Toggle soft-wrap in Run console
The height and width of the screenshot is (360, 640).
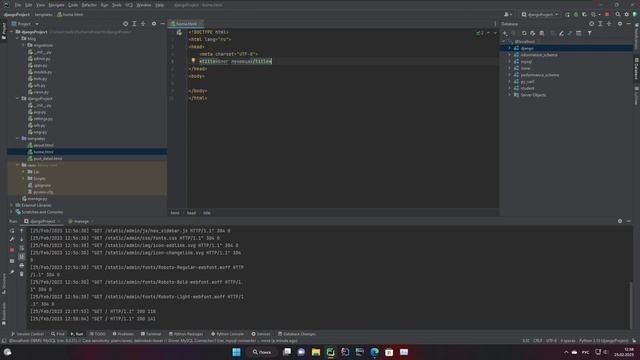pos(22,248)
